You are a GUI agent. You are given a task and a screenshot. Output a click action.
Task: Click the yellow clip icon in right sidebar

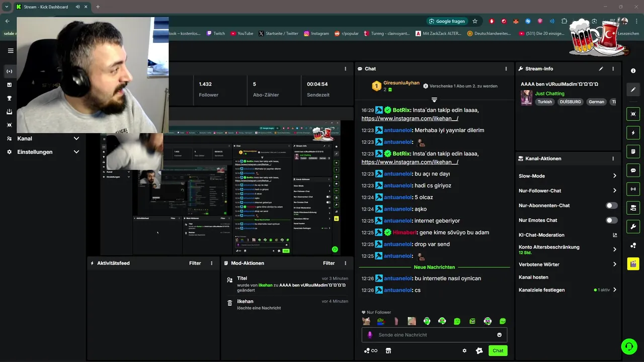coord(633,263)
